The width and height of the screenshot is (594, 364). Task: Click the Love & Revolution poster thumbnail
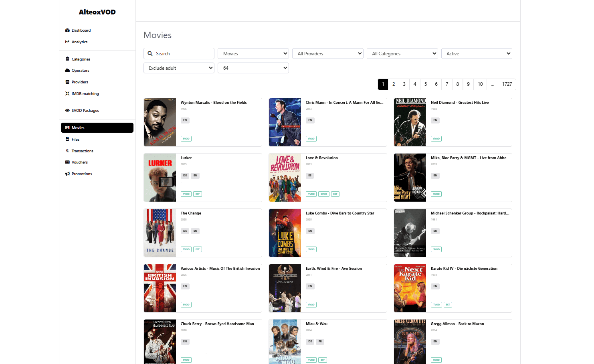[285, 178]
